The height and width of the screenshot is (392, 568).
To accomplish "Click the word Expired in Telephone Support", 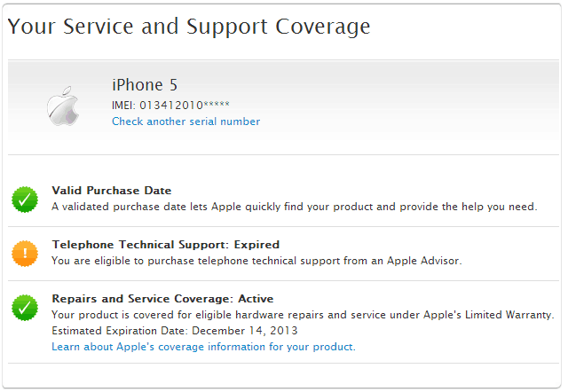I will click(257, 245).
